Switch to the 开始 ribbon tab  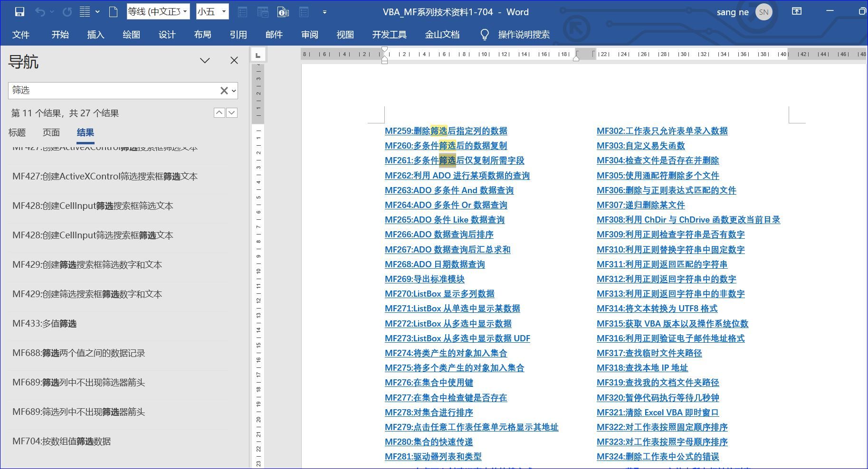[60, 35]
